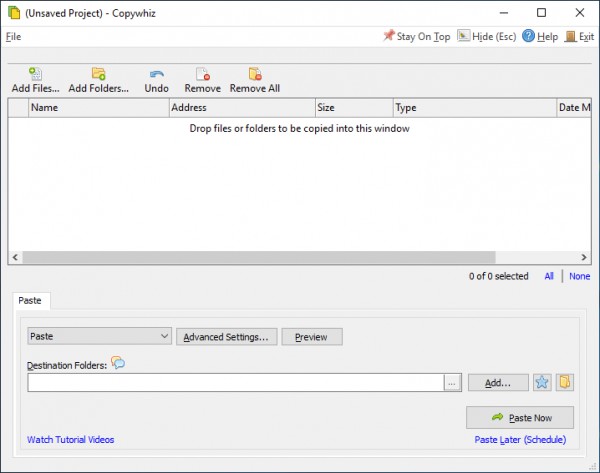600x473 pixels.
Task: Click the folder icon beside the star
Action: (565, 382)
